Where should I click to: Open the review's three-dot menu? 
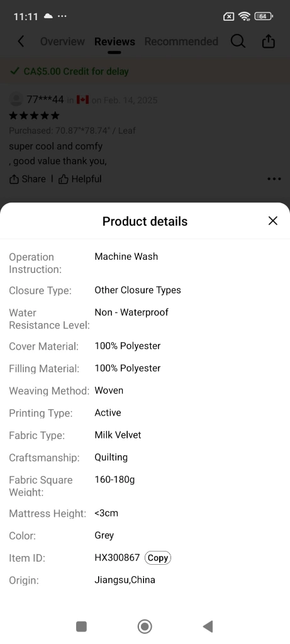(274, 179)
